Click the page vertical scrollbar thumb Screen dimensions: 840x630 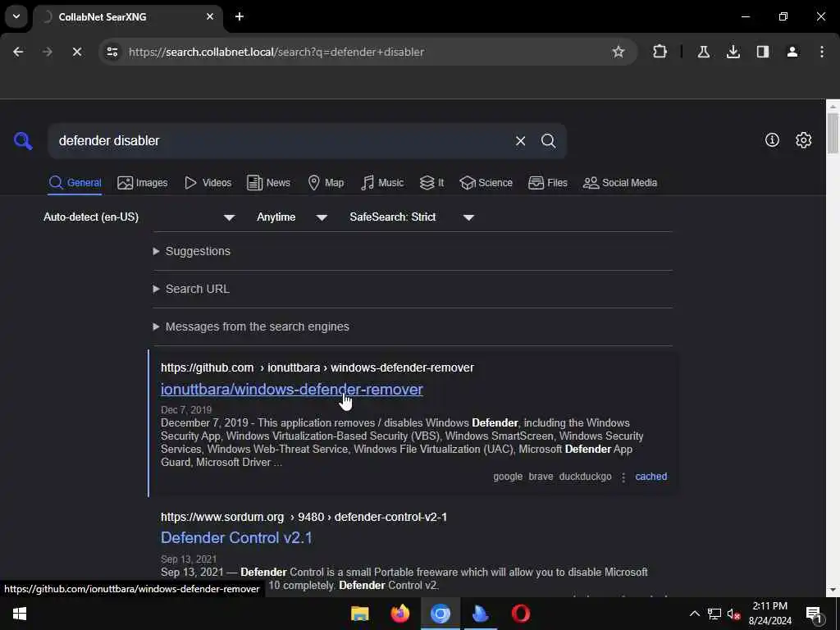click(x=833, y=132)
